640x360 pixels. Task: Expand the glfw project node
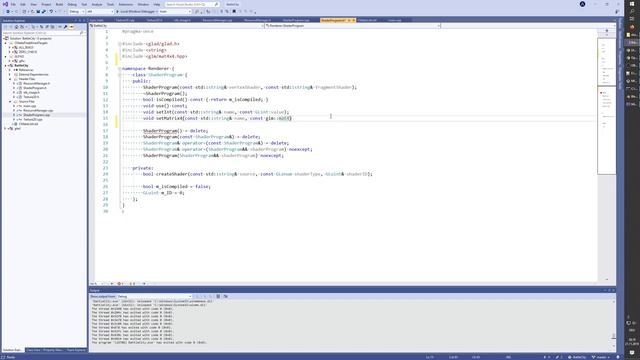[x=10, y=61]
